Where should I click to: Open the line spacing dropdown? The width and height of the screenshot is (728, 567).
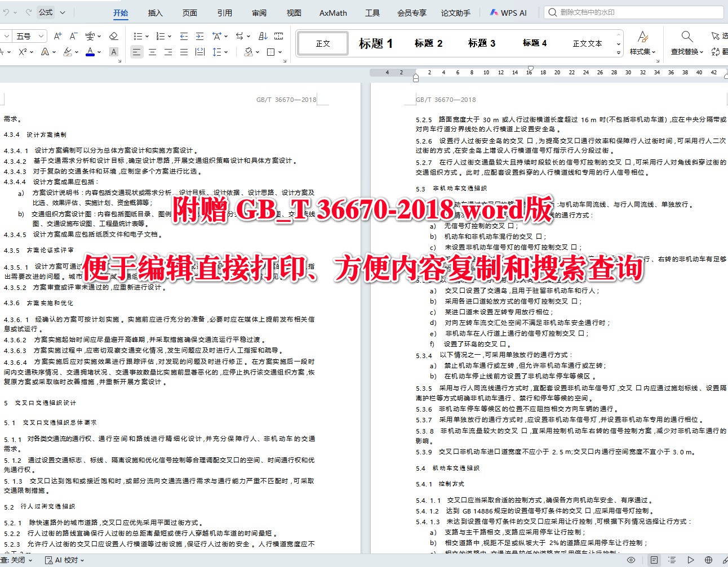(x=220, y=52)
